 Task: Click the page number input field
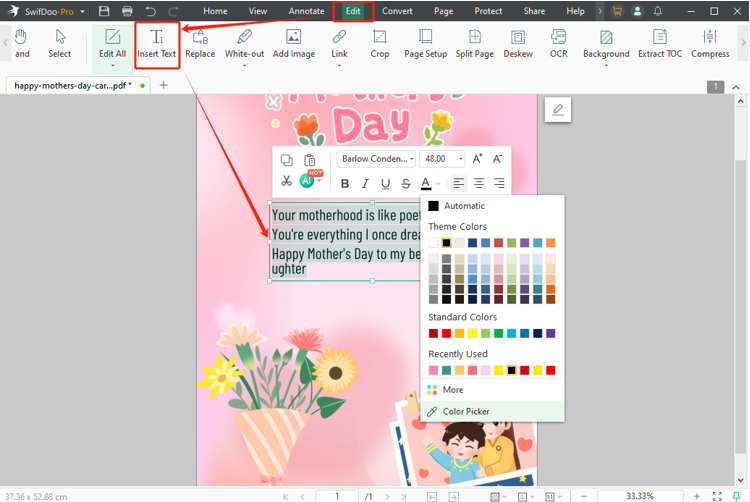tap(337, 496)
